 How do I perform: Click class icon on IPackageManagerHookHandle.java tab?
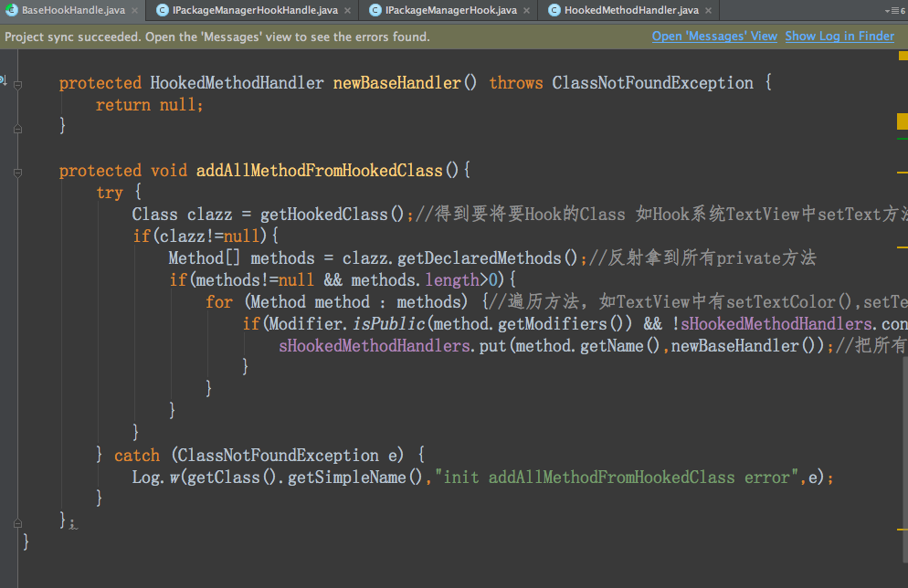pos(163,10)
